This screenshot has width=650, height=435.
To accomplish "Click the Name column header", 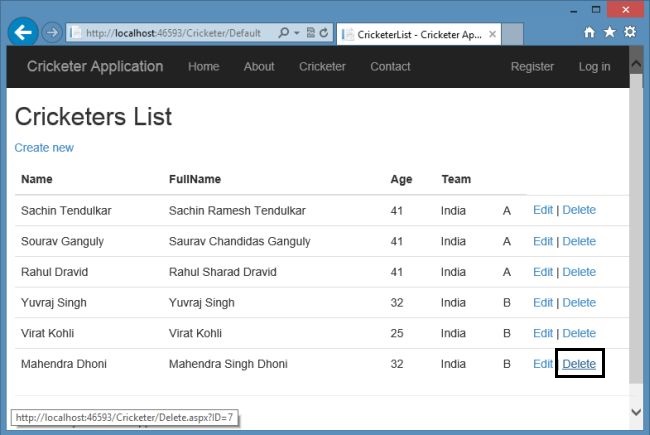I will 37,179.
